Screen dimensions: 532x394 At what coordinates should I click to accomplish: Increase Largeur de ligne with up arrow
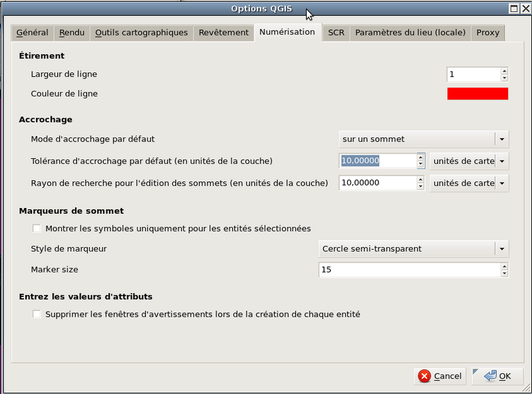(505, 71)
